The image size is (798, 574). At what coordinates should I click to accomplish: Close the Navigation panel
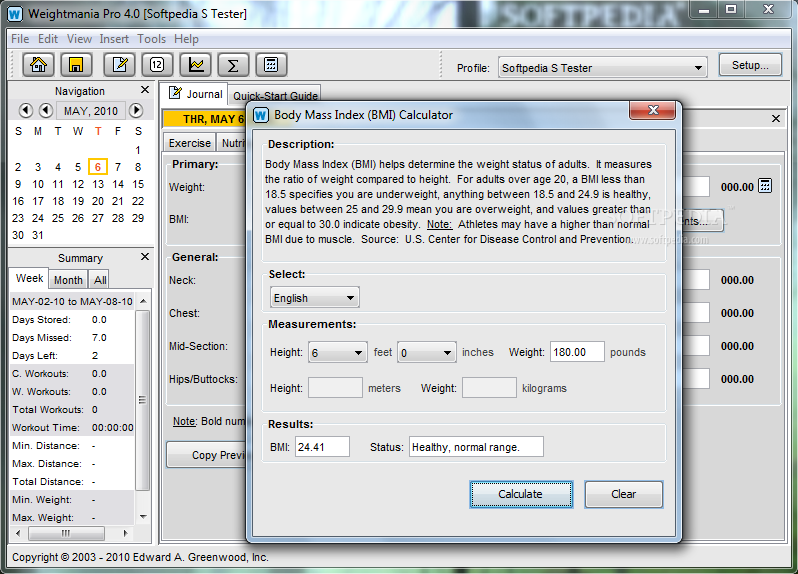point(145,90)
